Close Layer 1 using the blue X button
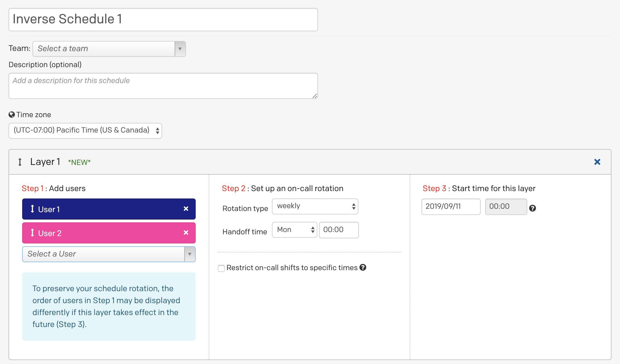The width and height of the screenshot is (620, 364). [597, 162]
